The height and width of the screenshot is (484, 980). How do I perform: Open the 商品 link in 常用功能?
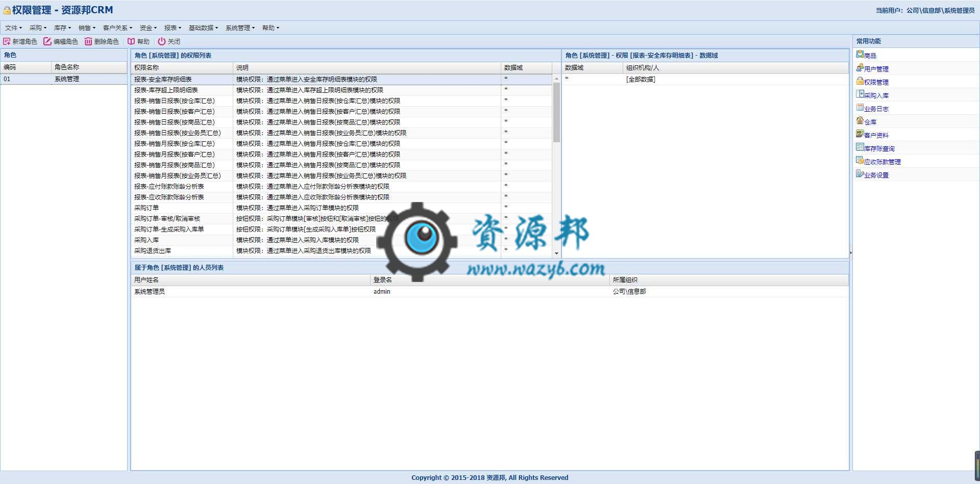(x=870, y=56)
